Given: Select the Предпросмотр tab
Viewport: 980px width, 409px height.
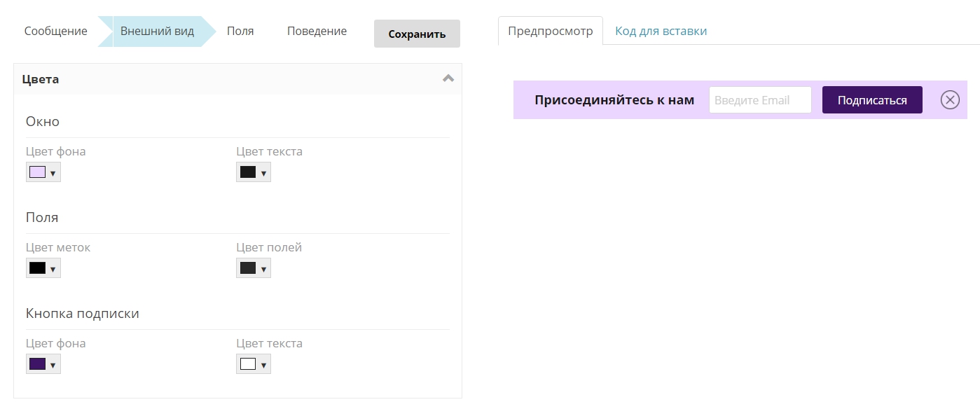Looking at the screenshot, I should coord(550,31).
